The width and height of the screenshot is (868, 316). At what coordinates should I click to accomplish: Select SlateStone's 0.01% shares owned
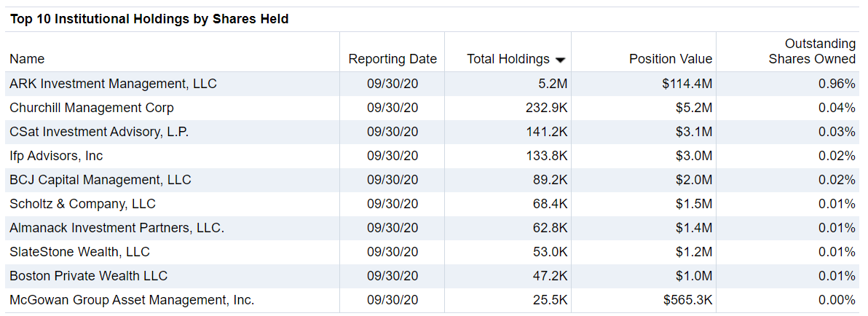click(837, 252)
